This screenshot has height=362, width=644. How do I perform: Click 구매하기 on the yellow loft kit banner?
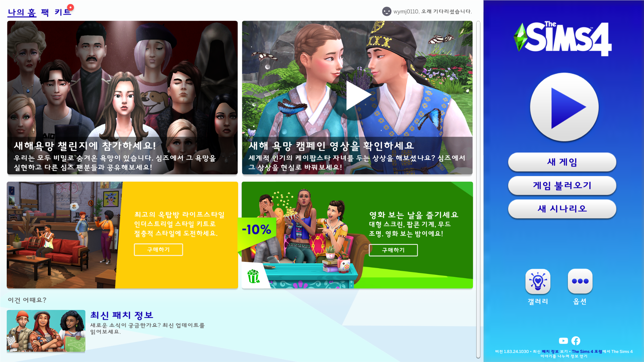pyautogui.click(x=158, y=250)
